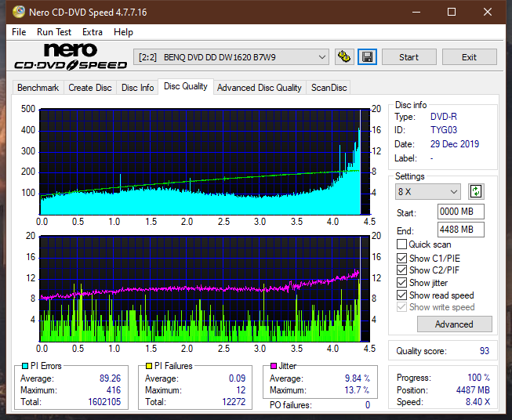Click the Progress 100 % value

tap(478, 378)
